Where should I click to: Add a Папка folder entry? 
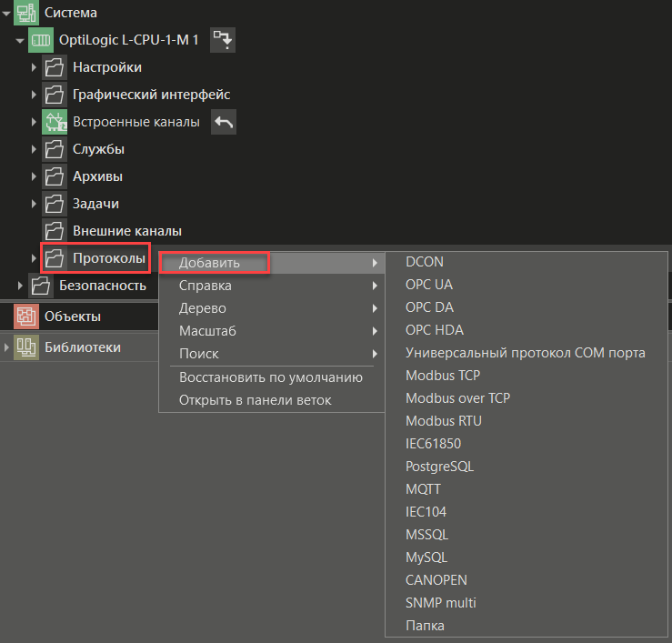527,626
